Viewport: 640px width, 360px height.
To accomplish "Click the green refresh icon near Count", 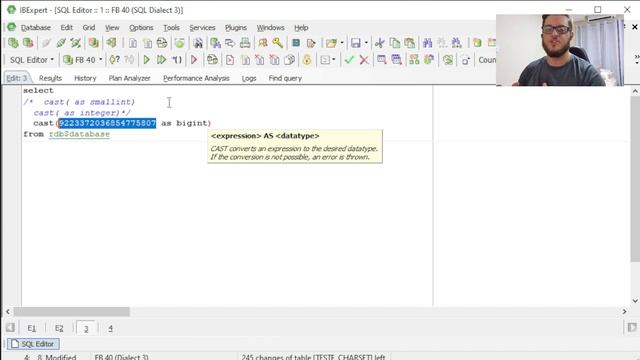I will click(448, 60).
